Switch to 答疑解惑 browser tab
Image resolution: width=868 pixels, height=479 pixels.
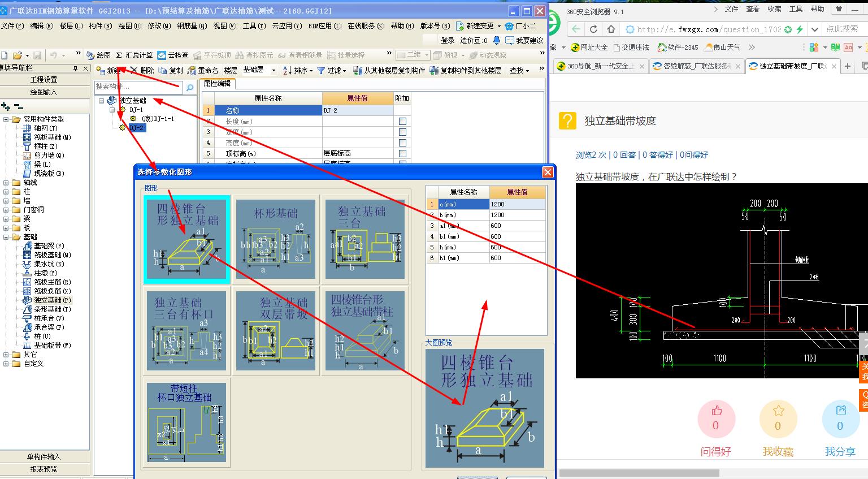(697, 66)
